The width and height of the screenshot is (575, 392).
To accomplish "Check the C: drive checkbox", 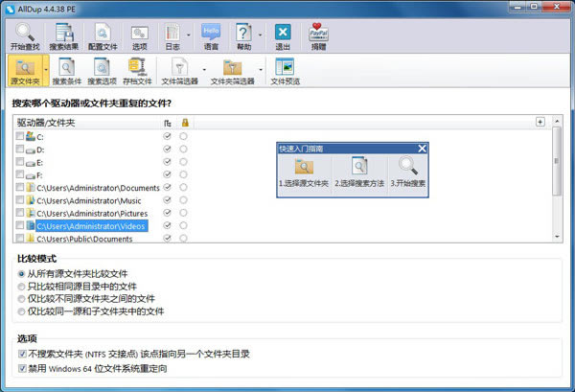I will point(21,137).
